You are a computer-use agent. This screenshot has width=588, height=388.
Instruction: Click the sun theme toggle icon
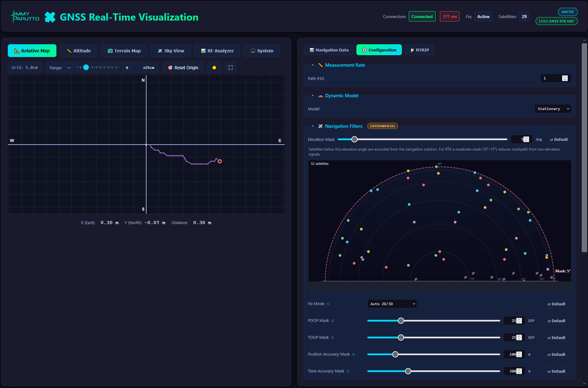point(214,68)
